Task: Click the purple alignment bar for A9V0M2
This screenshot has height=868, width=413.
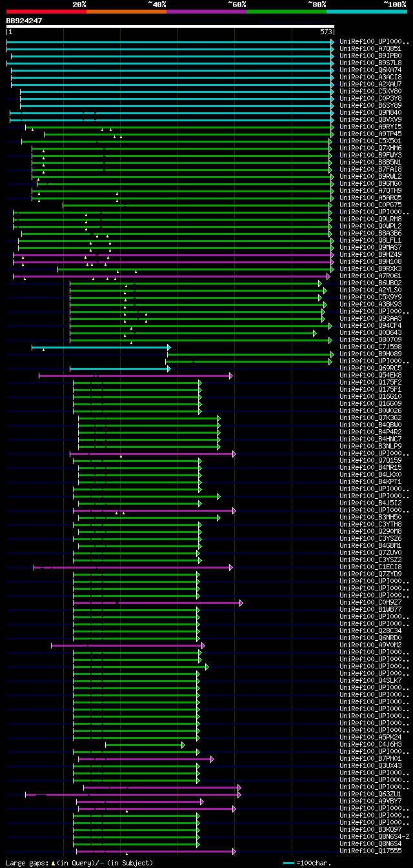Action: pos(128,645)
